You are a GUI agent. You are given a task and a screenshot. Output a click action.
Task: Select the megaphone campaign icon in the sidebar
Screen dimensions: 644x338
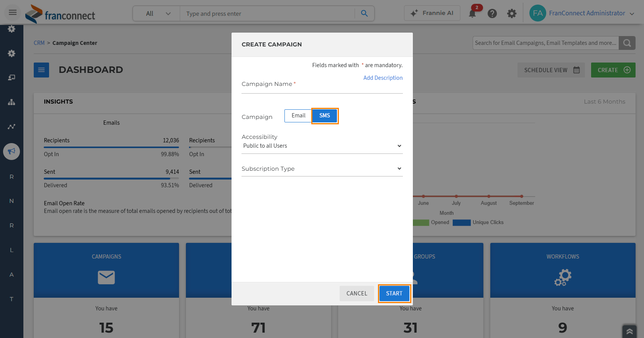(11, 151)
